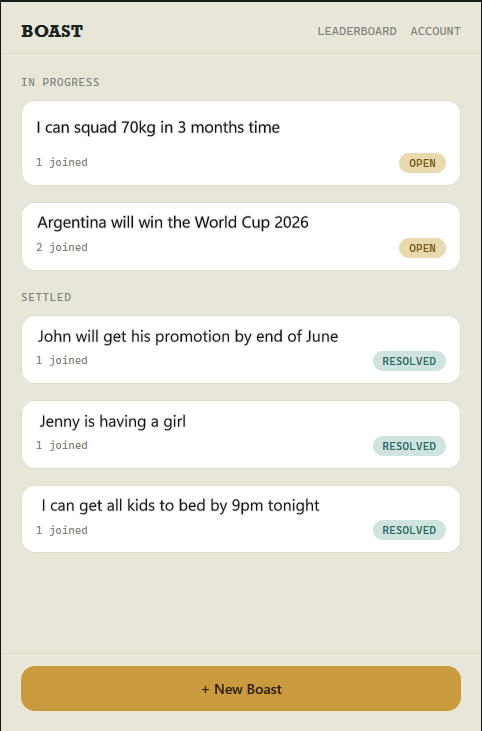View joined count on John's promotion boast

pyautogui.click(x=62, y=360)
